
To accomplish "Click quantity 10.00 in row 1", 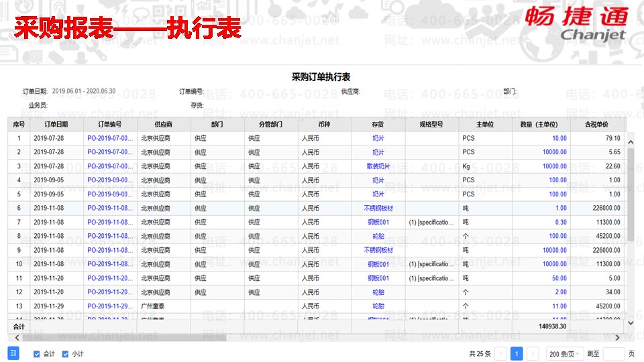I will click(559, 138).
